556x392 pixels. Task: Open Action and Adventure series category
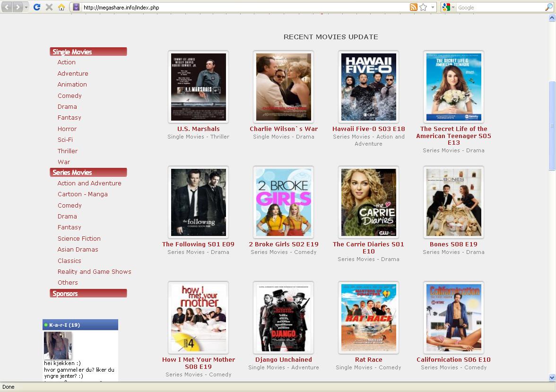(x=89, y=183)
